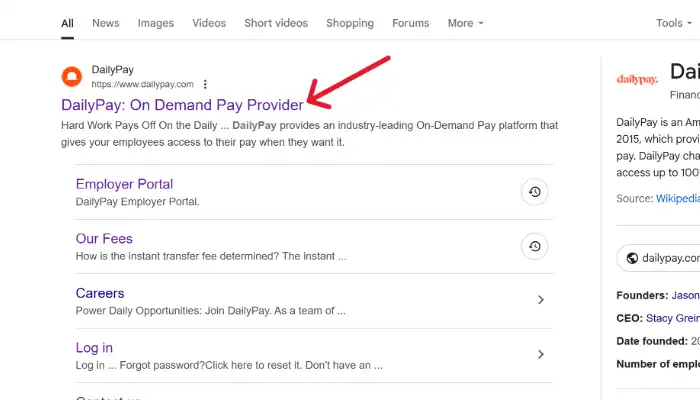The height and width of the screenshot is (400, 700).
Task: Open the Wikipedia source link
Action: 678,199
